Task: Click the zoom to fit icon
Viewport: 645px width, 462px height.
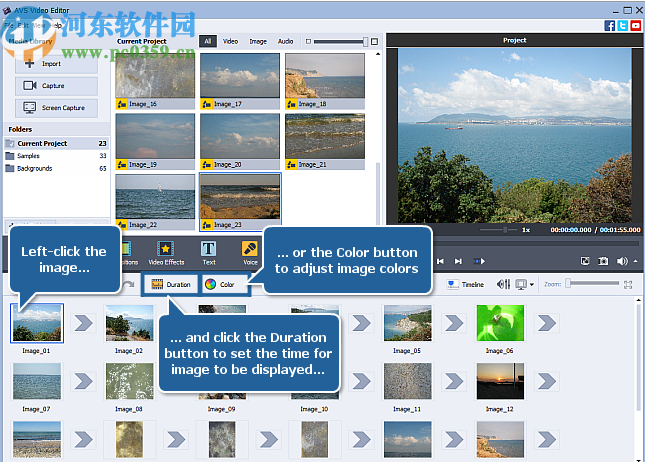Action: [628, 284]
